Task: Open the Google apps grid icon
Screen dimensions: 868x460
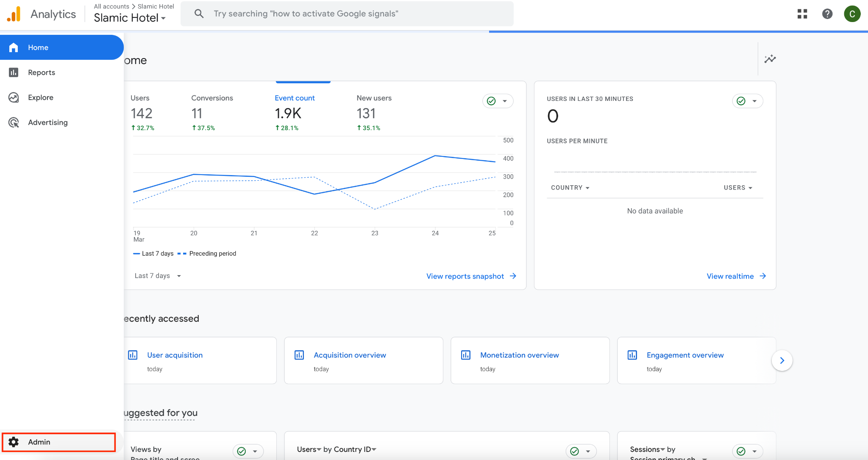Action: click(x=802, y=14)
